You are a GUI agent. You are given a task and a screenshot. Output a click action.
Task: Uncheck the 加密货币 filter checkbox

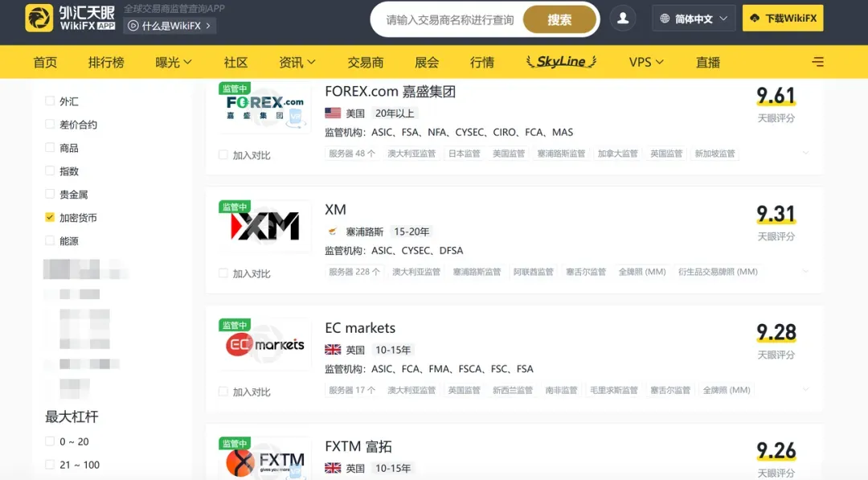50,217
